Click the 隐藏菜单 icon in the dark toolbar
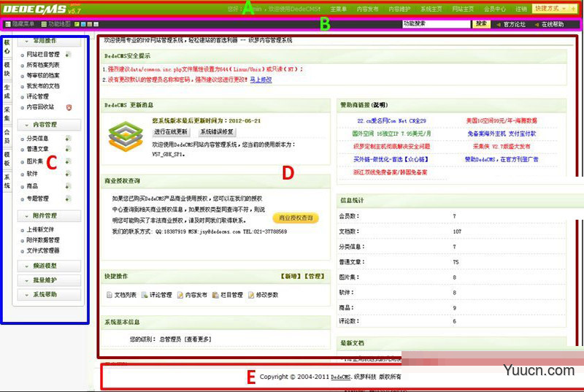584x392 pixels. (8, 24)
